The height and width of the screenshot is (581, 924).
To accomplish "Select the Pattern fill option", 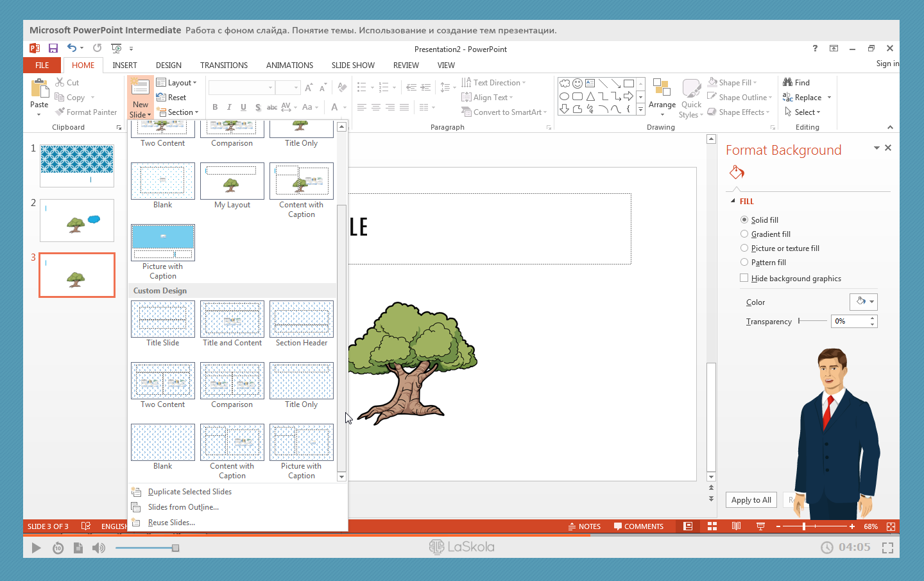I will tap(744, 263).
